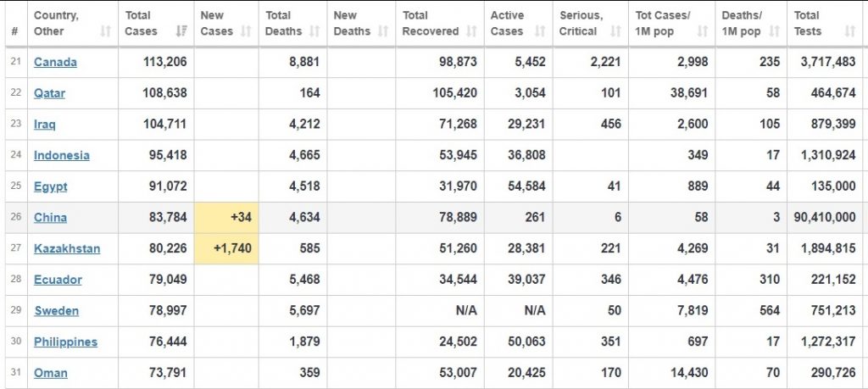Select China's yellow +34 new cases cell
The image size is (868, 389).
[226, 218]
